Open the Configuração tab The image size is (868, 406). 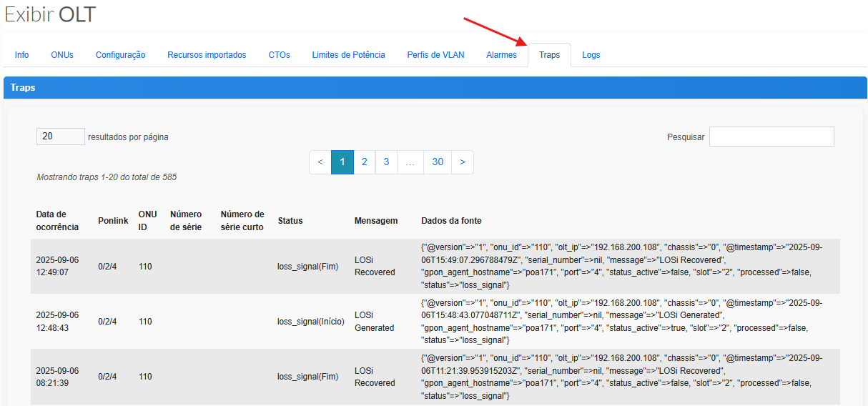tap(120, 55)
